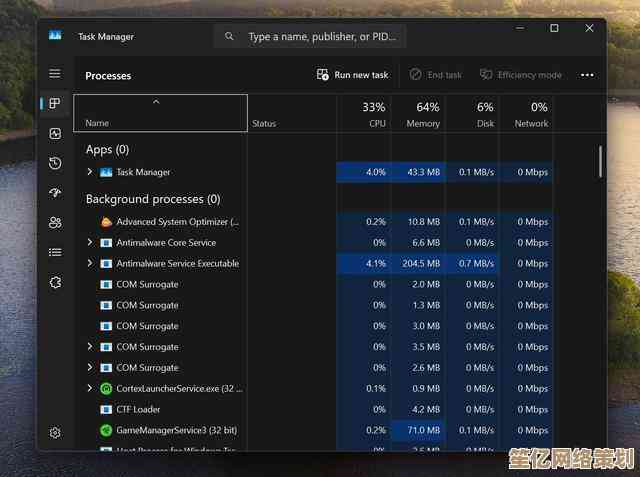Image resolution: width=640 pixels, height=477 pixels.
Task: Switch to the Details list page
Action: tap(55, 252)
